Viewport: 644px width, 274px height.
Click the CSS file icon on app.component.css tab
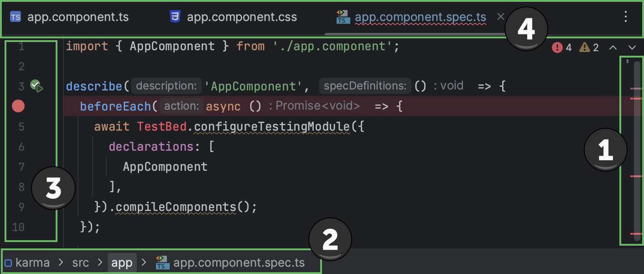coord(175,16)
